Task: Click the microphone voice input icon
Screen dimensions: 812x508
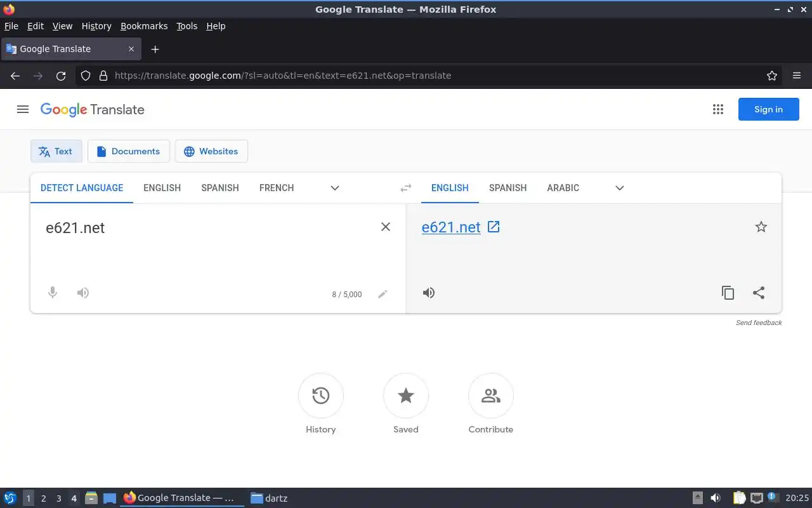Action: click(x=53, y=293)
